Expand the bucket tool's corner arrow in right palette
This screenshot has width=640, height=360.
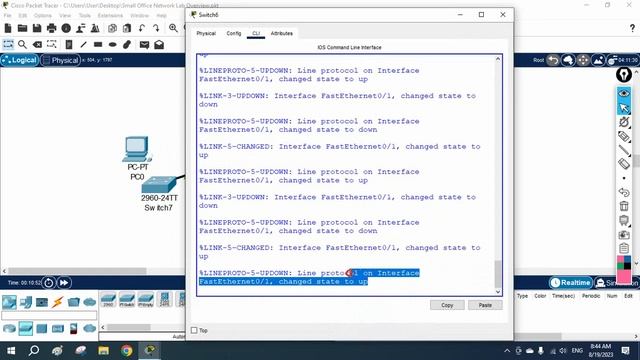pos(630,226)
